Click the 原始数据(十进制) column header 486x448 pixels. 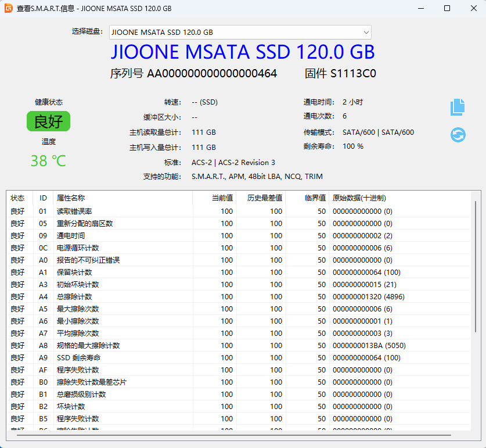click(x=359, y=198)
